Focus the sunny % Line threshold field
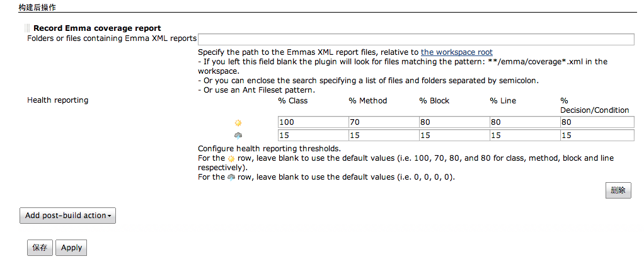The height and width of the screenshot is (266, 644). pyautogui.click(x=524, y=122)
